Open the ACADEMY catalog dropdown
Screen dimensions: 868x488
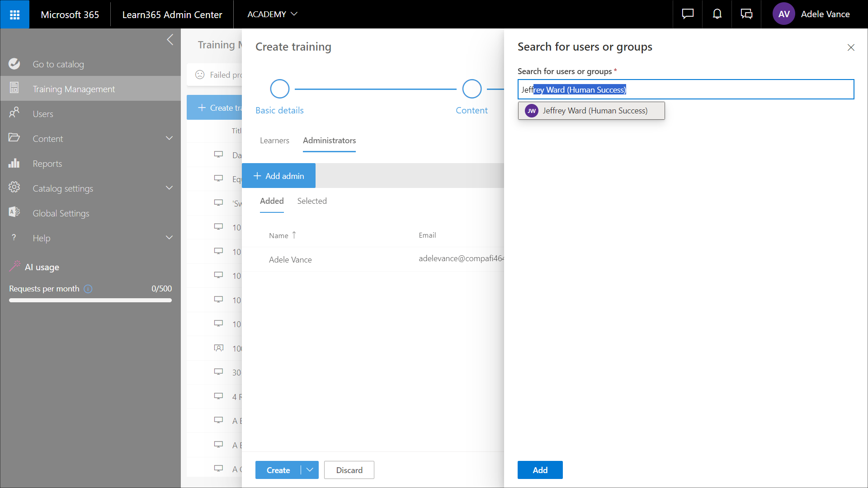272,14
